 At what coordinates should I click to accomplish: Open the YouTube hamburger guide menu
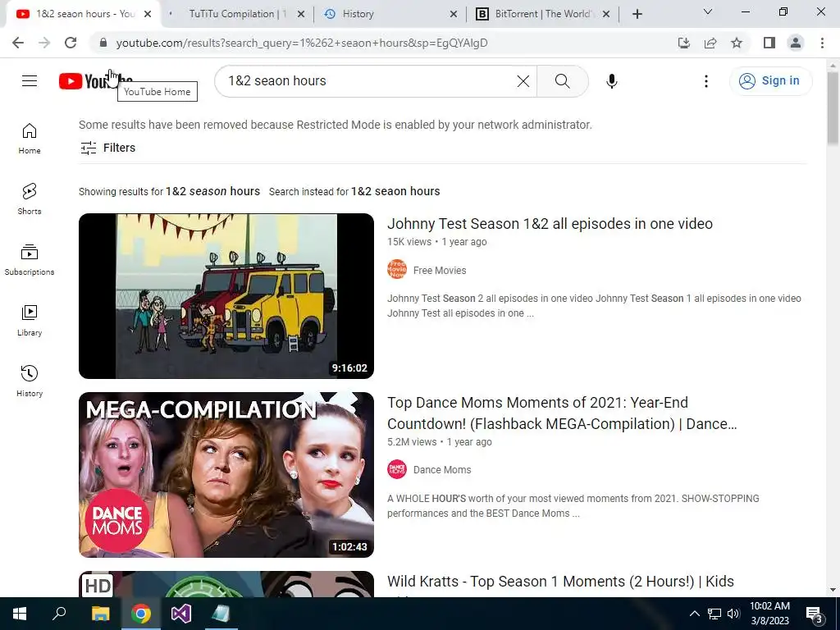click(x=30, y=81)
